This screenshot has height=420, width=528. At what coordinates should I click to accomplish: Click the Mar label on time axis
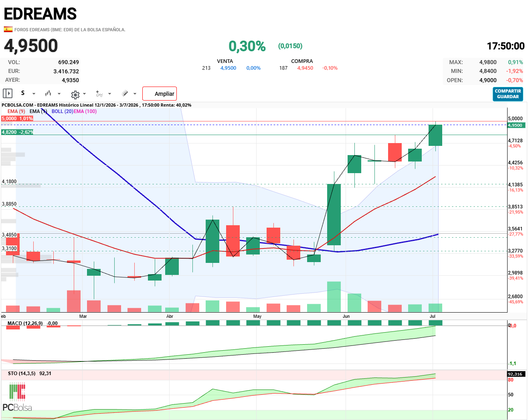coord(83,316)
